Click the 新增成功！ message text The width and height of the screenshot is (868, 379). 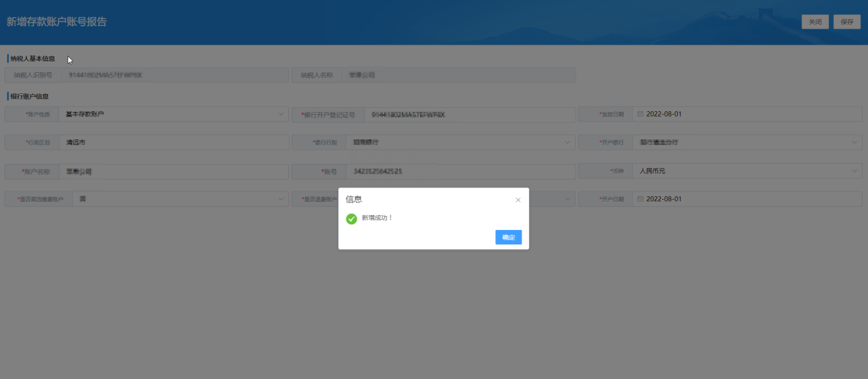pyautogui.click(x=377, y=218)
